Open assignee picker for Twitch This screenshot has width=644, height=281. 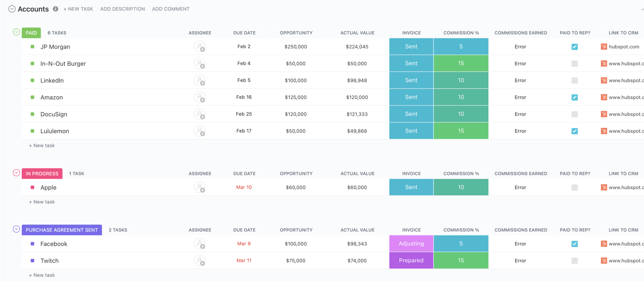pyautogui.click(x=200, y=261)
